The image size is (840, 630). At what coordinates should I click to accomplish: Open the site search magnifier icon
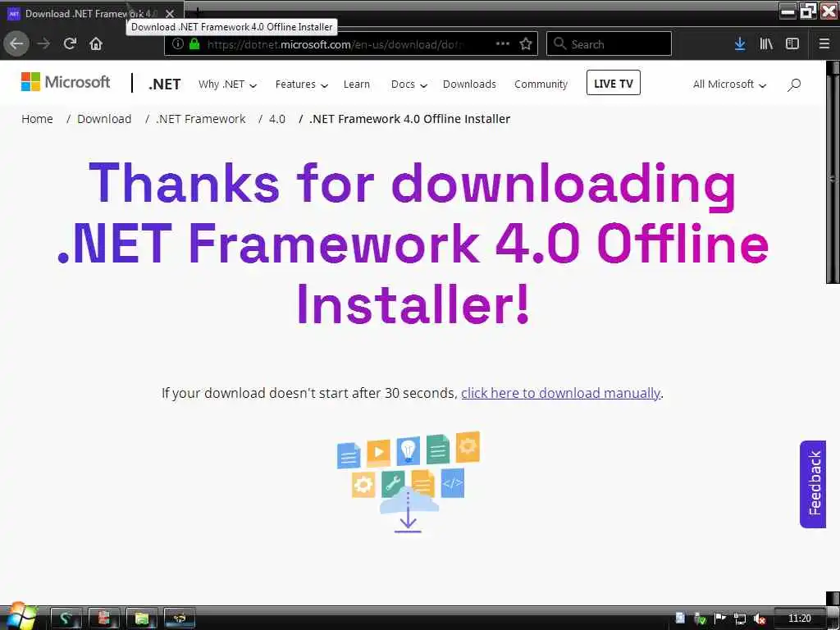coord(794,84)
